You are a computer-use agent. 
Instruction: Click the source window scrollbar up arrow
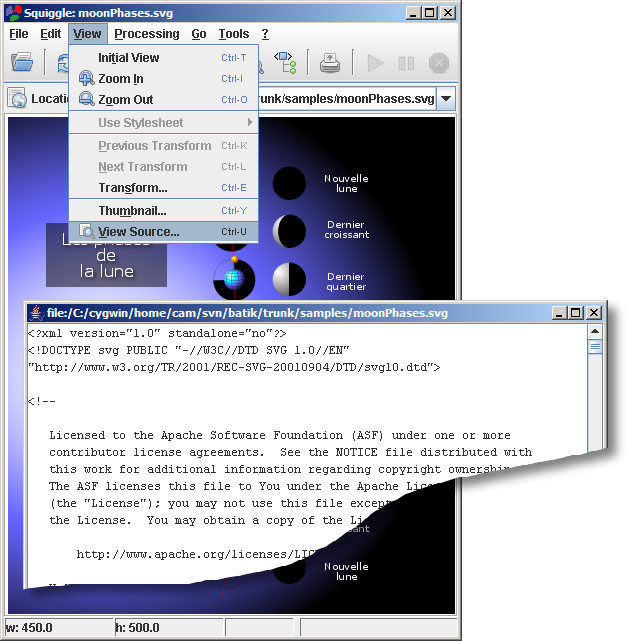tap(595, 330)
